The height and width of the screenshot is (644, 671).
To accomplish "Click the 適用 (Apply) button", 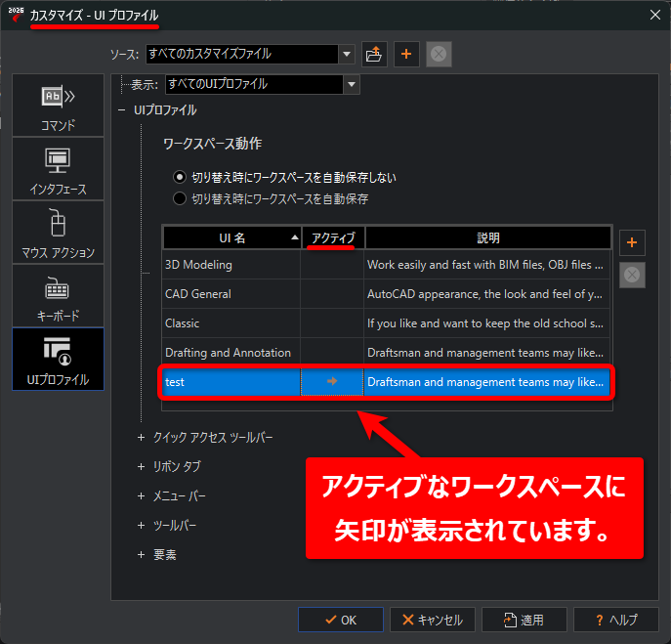I will (524, 620).
